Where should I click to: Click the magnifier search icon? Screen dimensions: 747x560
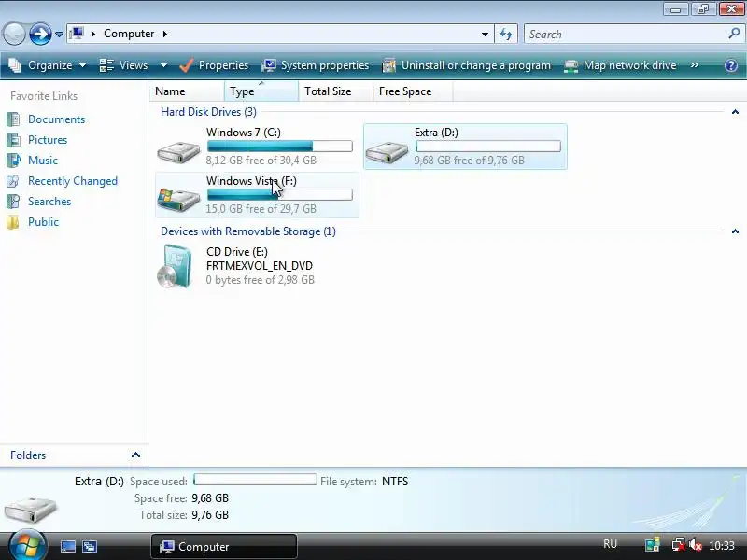point(734,34)
